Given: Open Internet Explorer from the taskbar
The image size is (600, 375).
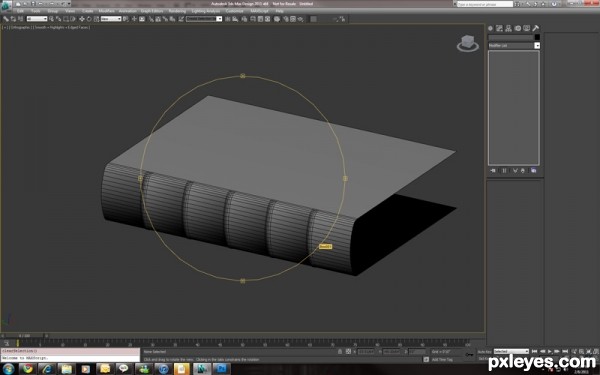Looking at the screenshot, I should (x=47, y=368).
